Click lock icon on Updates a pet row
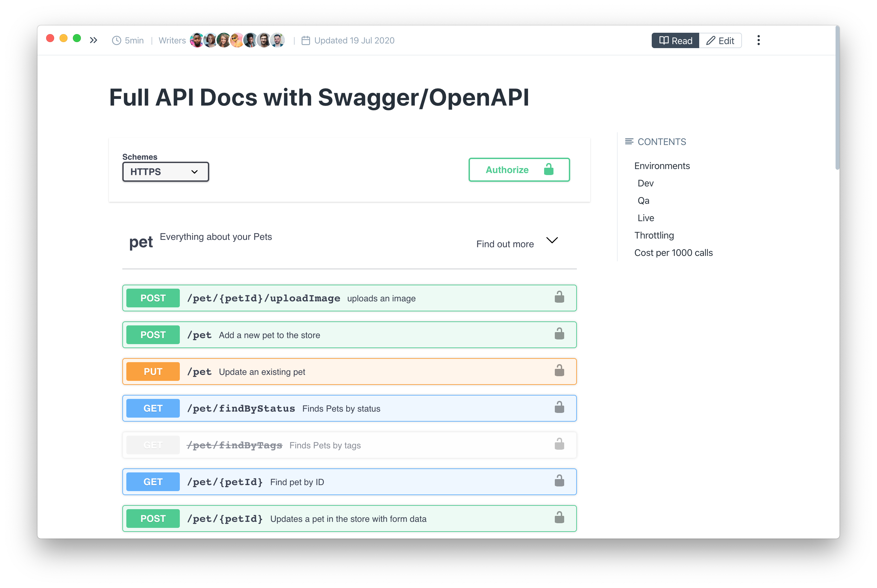The image size is (877, 588). click(x=559, y=518)
